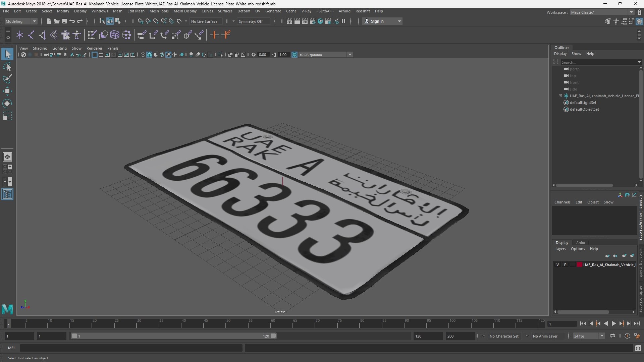Click the No Live Surface field
This screenshot has width=644, height=362.
click(x=206, y=21)
